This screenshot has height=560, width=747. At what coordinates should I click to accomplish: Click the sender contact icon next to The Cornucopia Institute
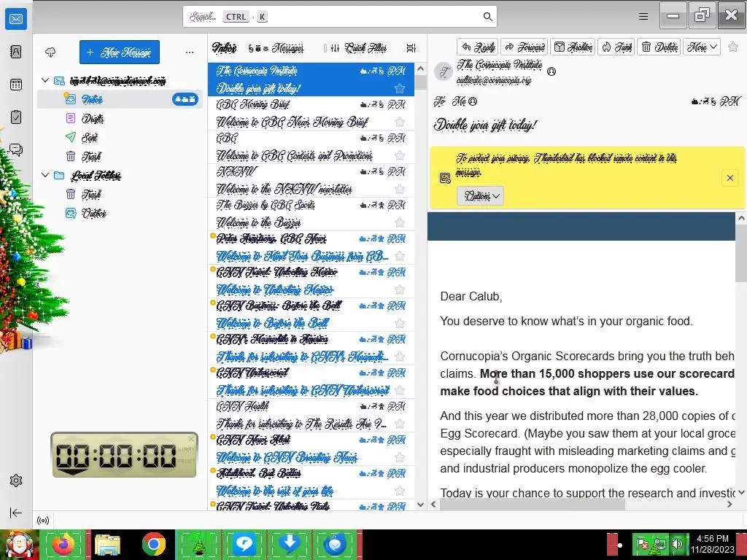click(551, 71)
